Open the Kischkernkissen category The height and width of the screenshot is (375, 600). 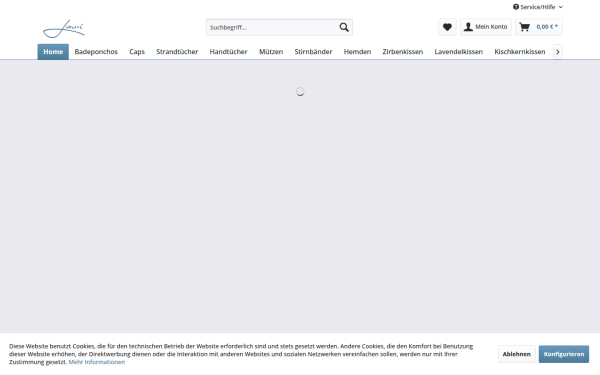520,52
